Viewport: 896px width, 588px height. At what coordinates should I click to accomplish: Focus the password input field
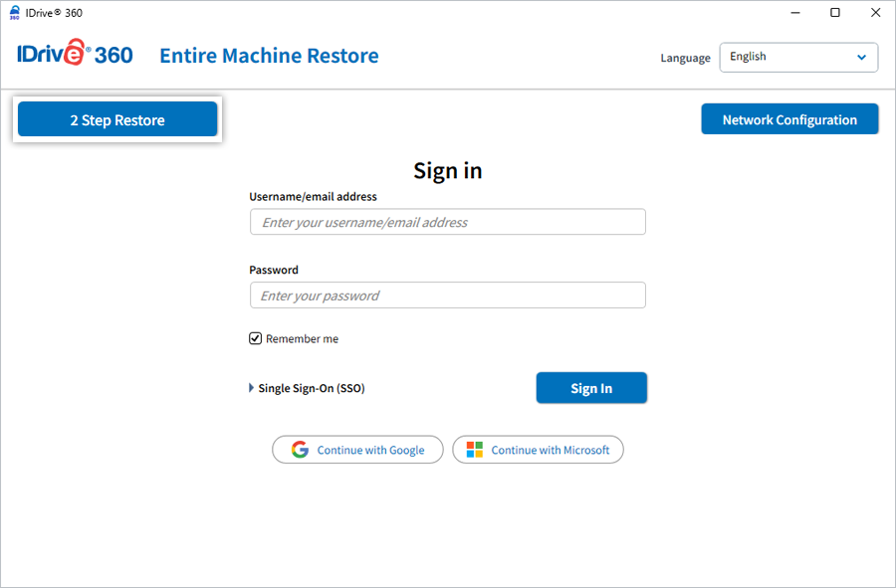tap(447, 295)
